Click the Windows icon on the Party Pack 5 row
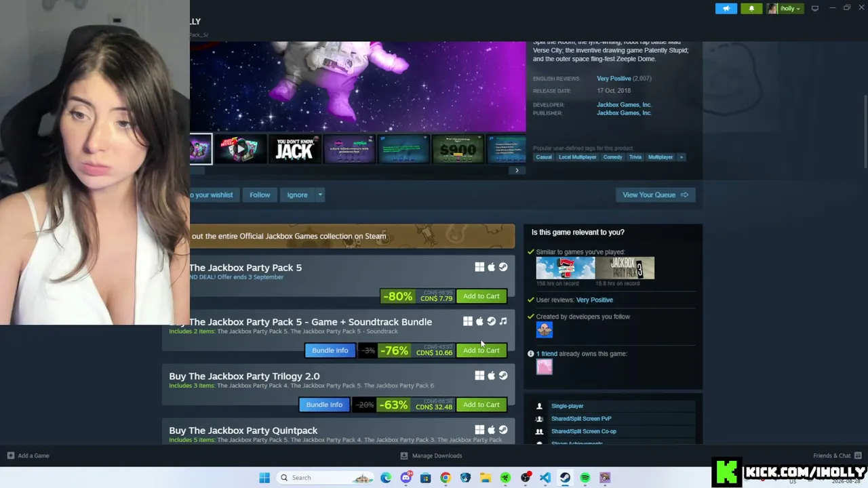Screen dimensions: 868x488 click(x=479, y=267)
